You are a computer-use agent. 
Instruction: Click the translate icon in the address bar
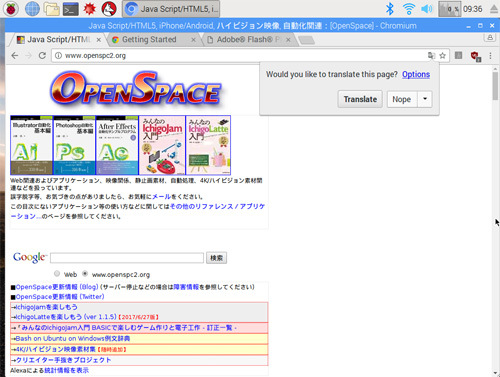[431, 56]
